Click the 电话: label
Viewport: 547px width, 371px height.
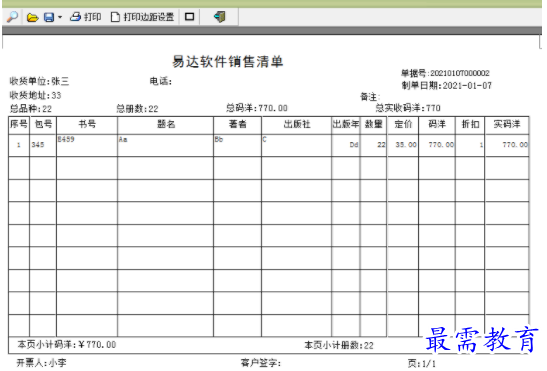pos(161,81)
